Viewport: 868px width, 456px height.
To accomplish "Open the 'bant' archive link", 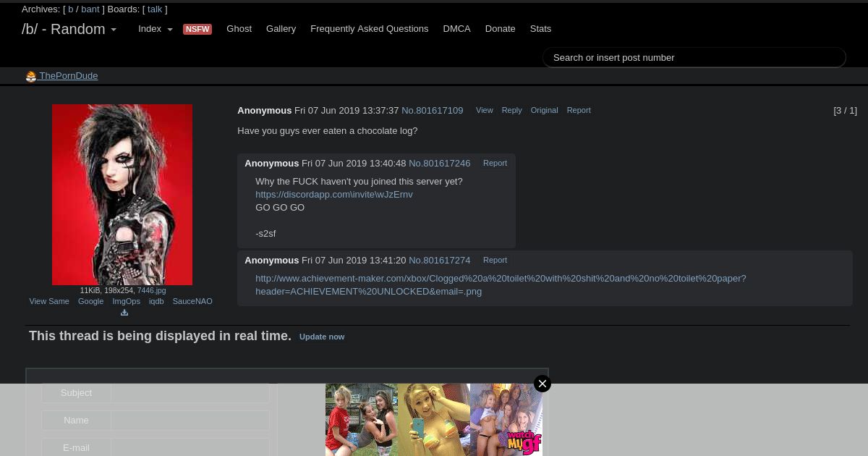I will tap(90, 9).
